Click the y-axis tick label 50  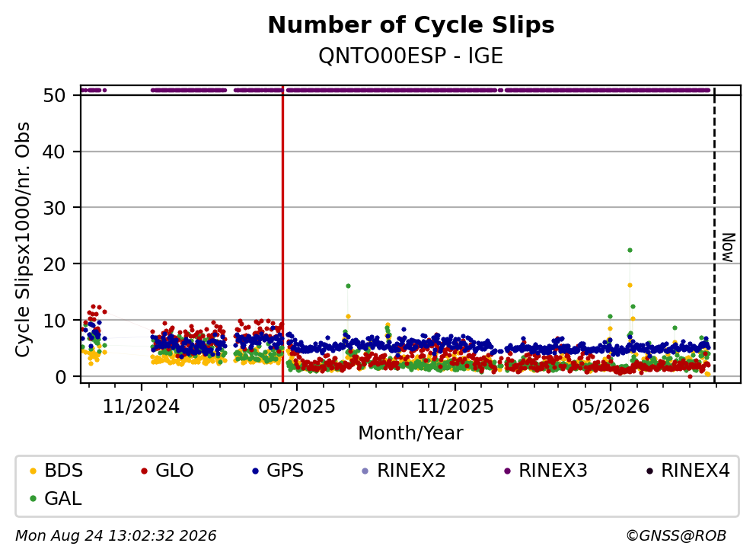tap(54, 95)
